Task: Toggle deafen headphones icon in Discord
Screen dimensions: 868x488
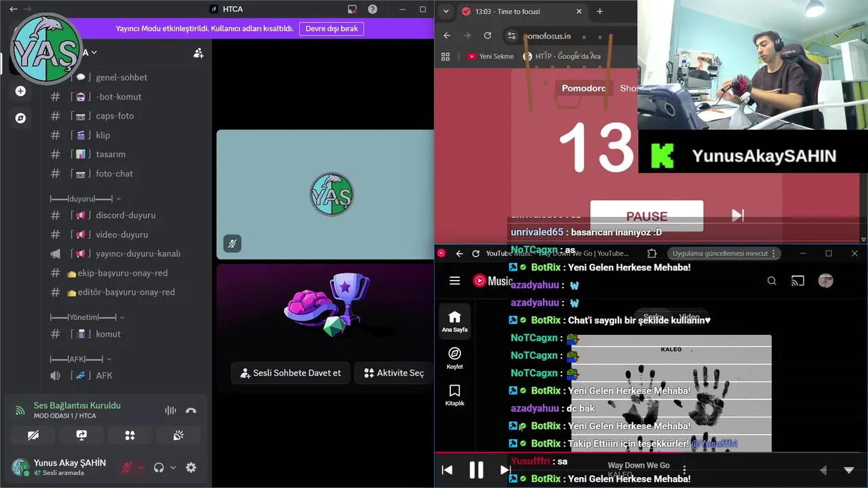Action: coord(159,468)
